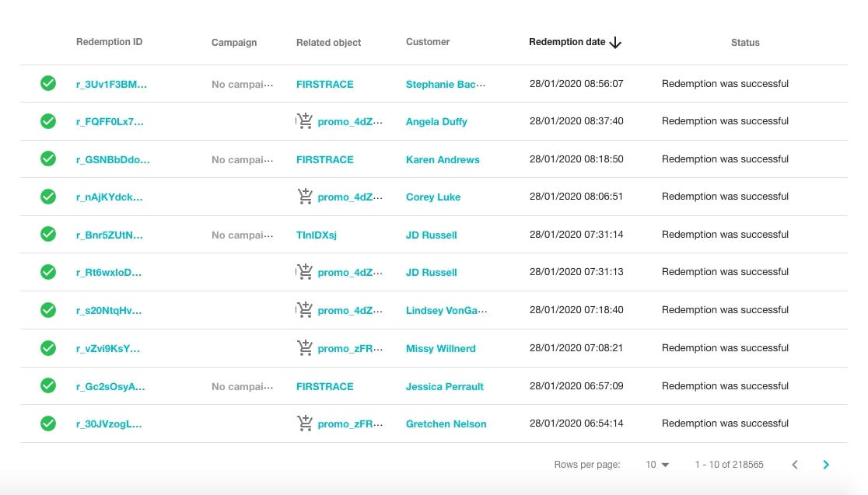Viewport: 868px width, 495px height.
Task: Open redemption r_FQFF0Lx7
Action: click(x=108, y=121)
